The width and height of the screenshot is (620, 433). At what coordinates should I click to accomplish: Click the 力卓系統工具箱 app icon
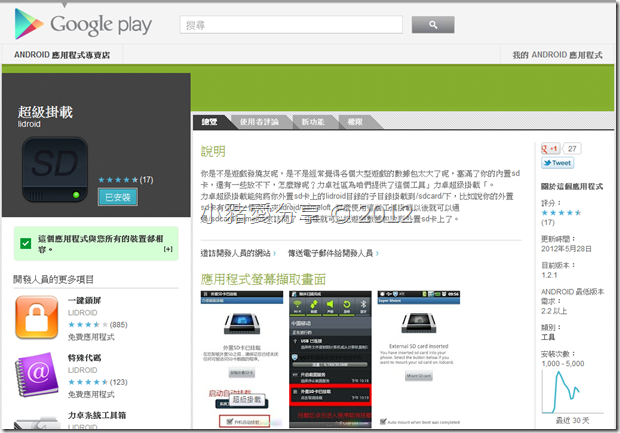(37, 423)
